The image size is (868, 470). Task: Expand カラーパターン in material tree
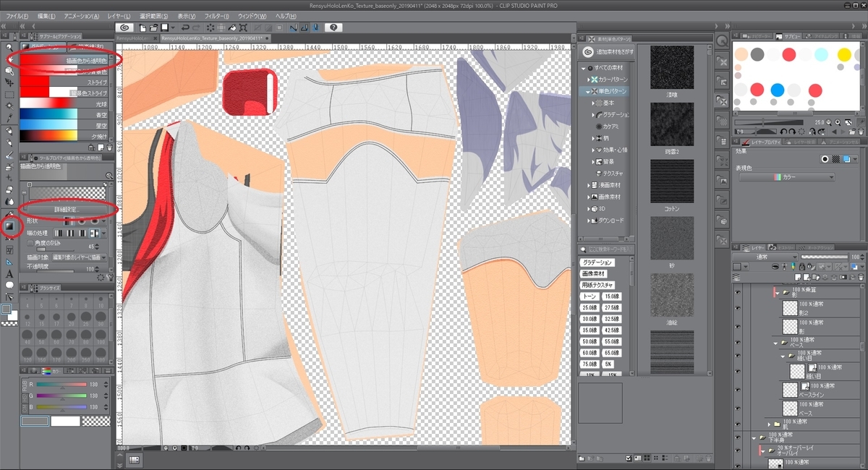click(x=587, y=80)
